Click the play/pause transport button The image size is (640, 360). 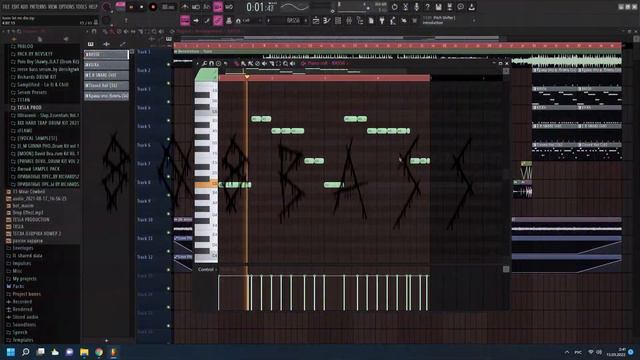click(131, 7)
